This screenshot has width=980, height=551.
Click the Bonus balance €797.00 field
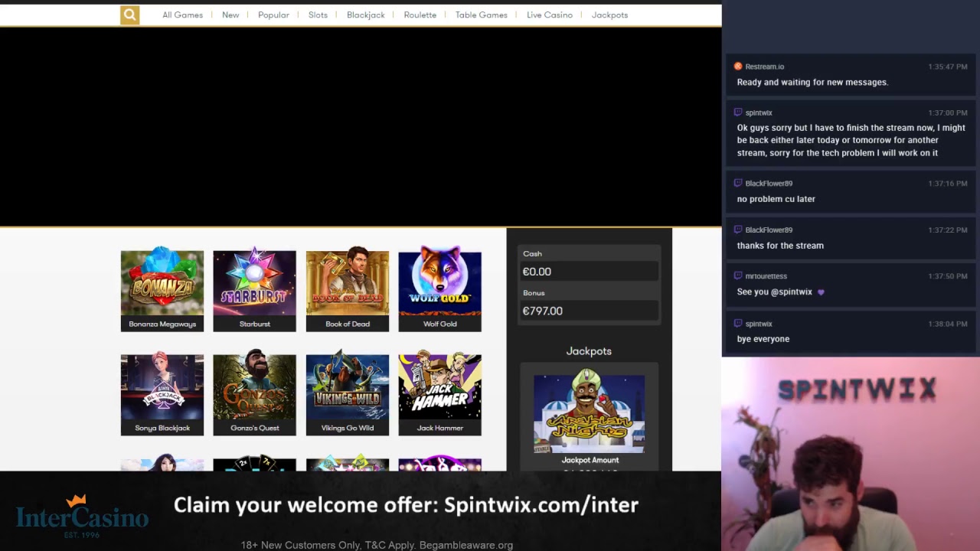tap(589, 311)
